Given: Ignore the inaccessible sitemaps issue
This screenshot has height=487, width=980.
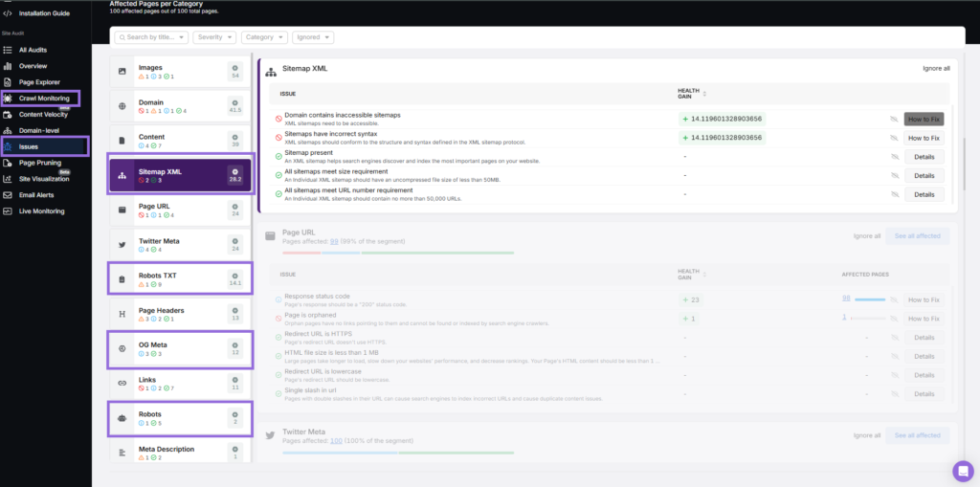Looking at the screenshot, I should [894, 119].
